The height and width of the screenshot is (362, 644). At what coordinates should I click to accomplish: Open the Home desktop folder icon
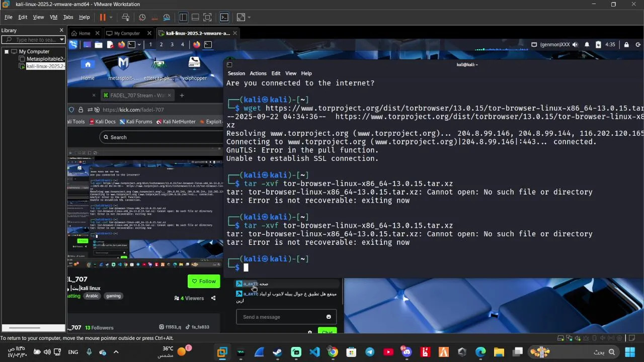[x=88, y=68]
